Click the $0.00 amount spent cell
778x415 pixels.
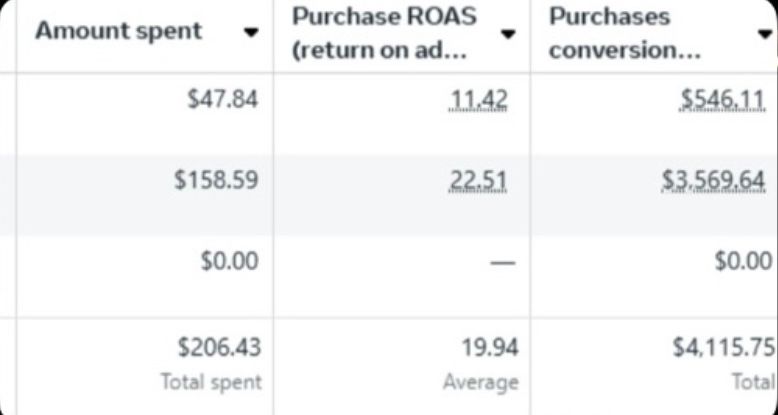pos(228,261)
